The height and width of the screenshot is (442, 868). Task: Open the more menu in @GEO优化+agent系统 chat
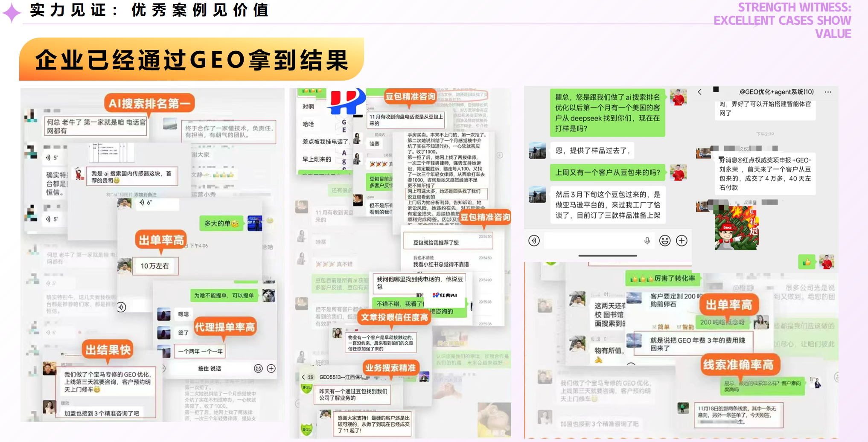coord(828,92)
